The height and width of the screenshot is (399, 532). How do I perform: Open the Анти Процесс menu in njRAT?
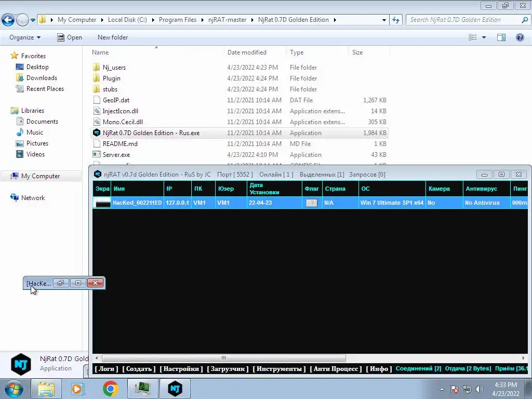[336, 369]
